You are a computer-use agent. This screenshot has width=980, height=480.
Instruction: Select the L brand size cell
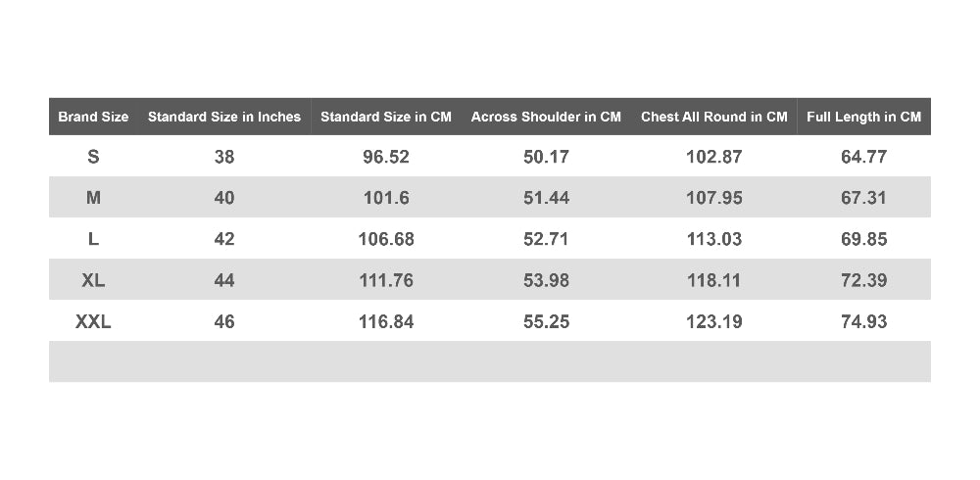tap(93, 239)
